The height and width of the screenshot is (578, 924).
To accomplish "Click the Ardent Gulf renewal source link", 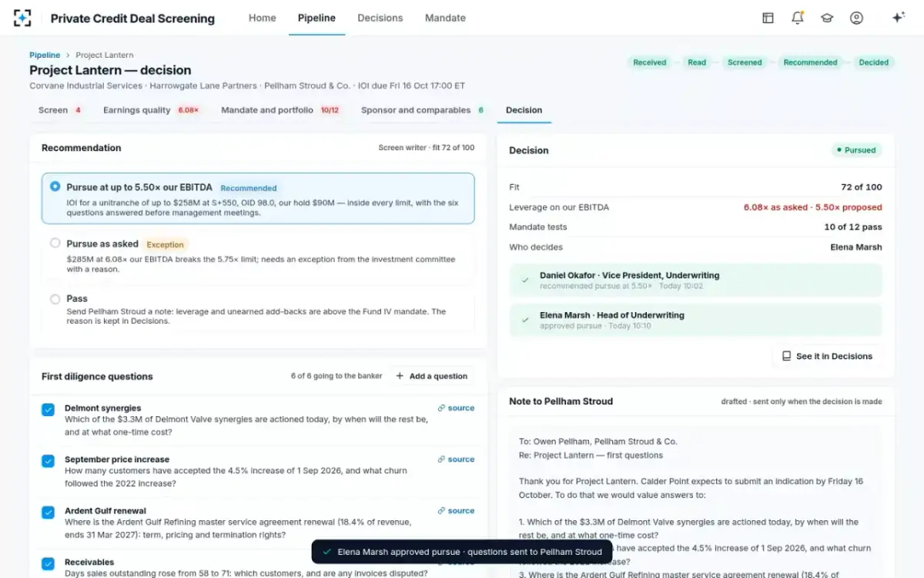I will tap(456, 511).
